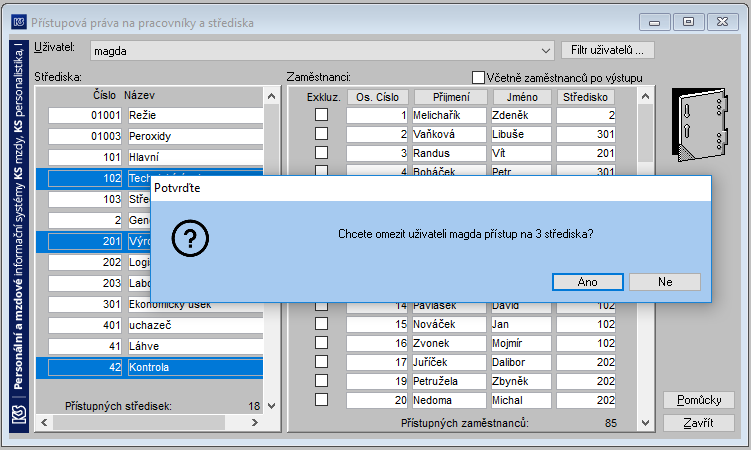Viewport: 751px width, 450px height.
Task: Tick the Exkluz. checkbox for Nováček
Action: (x=321, y=324)
